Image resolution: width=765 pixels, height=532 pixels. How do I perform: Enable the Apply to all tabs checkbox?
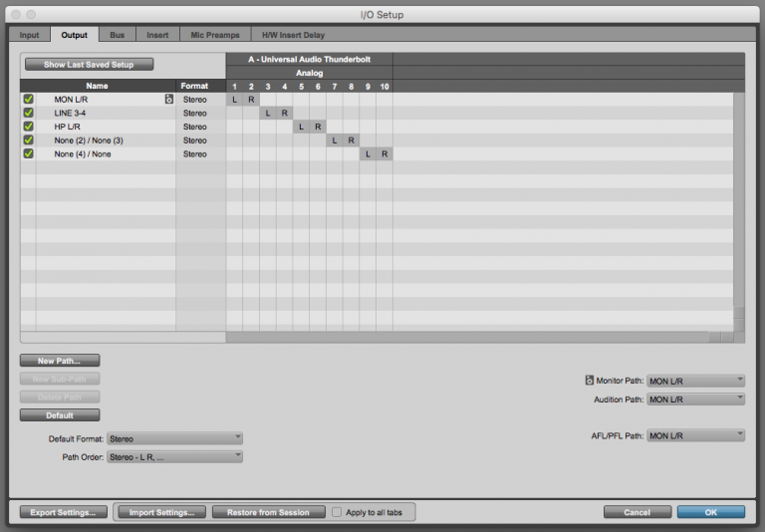337,512
